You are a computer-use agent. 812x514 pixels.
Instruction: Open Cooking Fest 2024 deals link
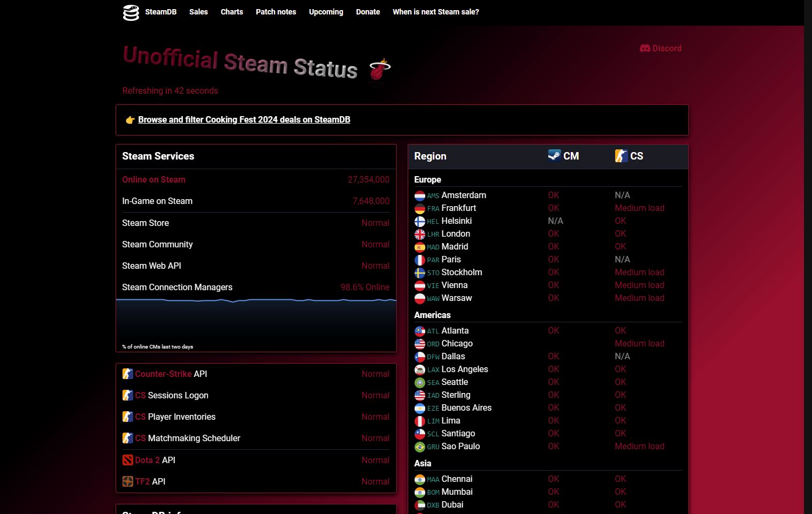pyautogui.click(x=244, y=120)
